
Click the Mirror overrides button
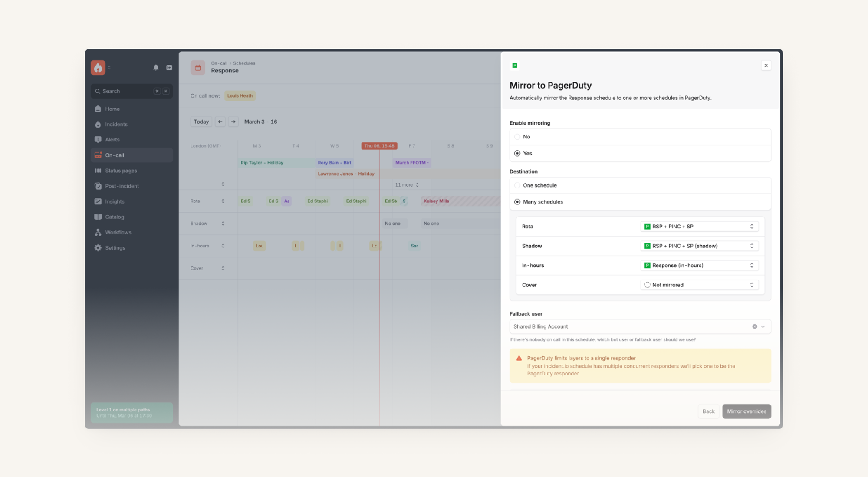tap(746, 411)
